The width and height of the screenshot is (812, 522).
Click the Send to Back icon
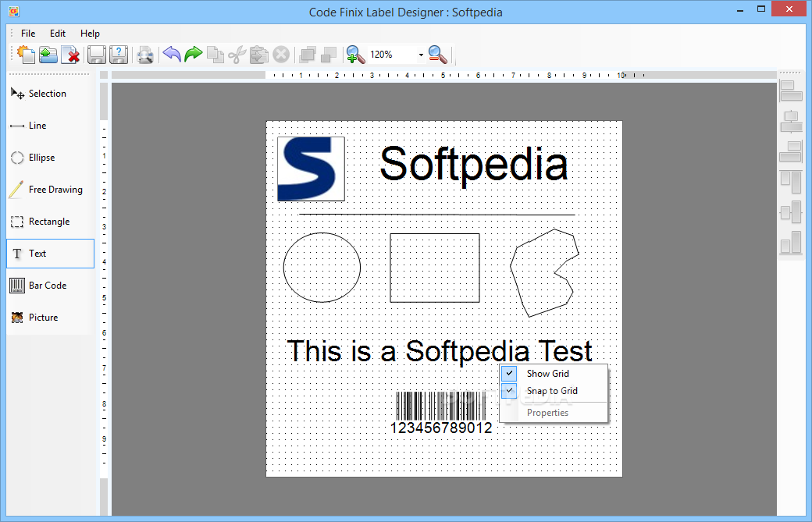329,55
